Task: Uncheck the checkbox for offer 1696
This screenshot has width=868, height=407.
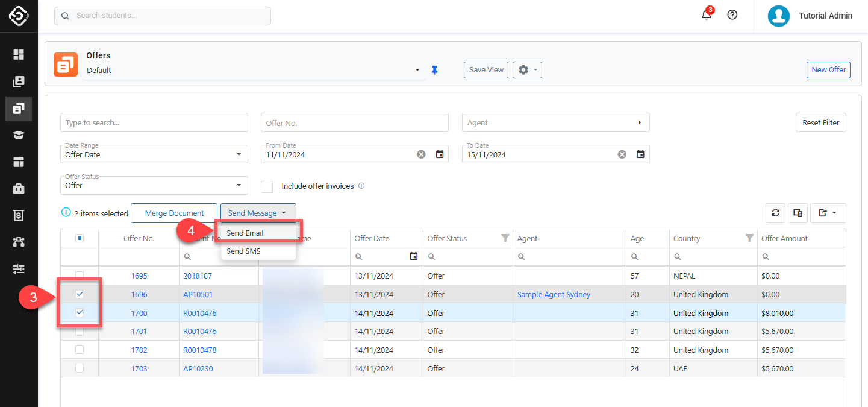Action: click(80, 294)
